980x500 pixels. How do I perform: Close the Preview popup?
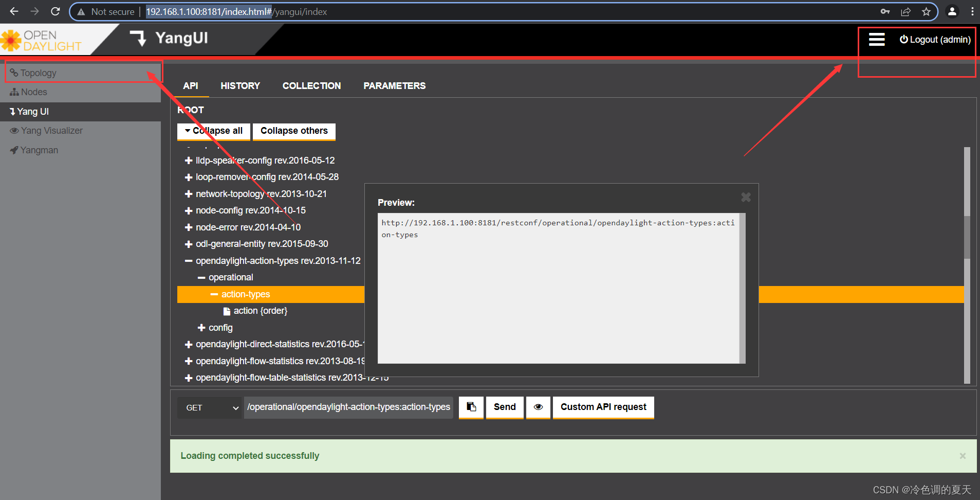click(746, 197)
